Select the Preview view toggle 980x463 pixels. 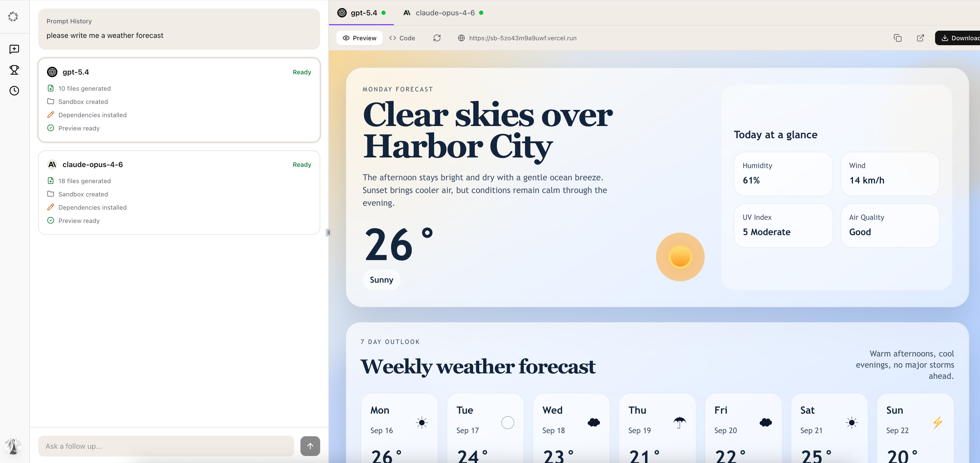(x=359, y=38)
